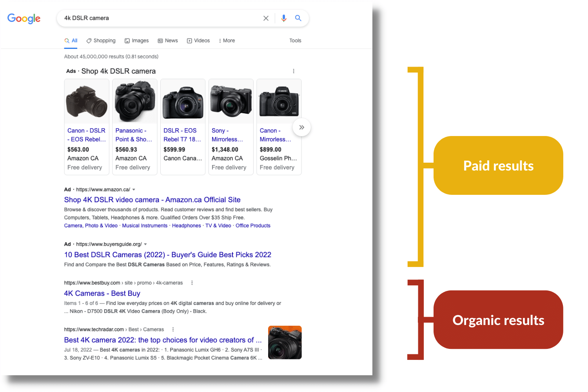This screenshot has width=588, height=392.
Task: Switch to the Videos tab
Action: tap(198, 41)
